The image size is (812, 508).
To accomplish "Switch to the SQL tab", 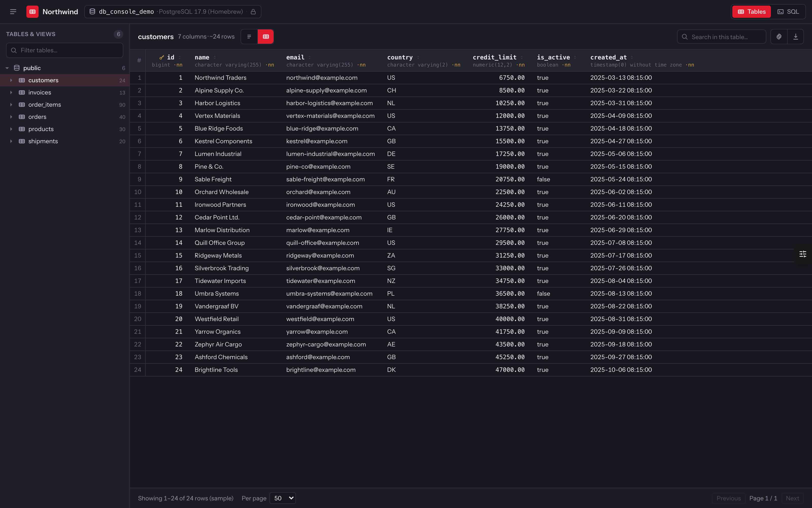I will 788,12.
